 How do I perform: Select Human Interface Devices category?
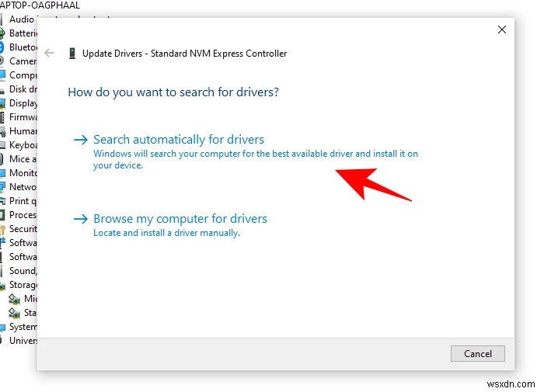tap(23, 131)
